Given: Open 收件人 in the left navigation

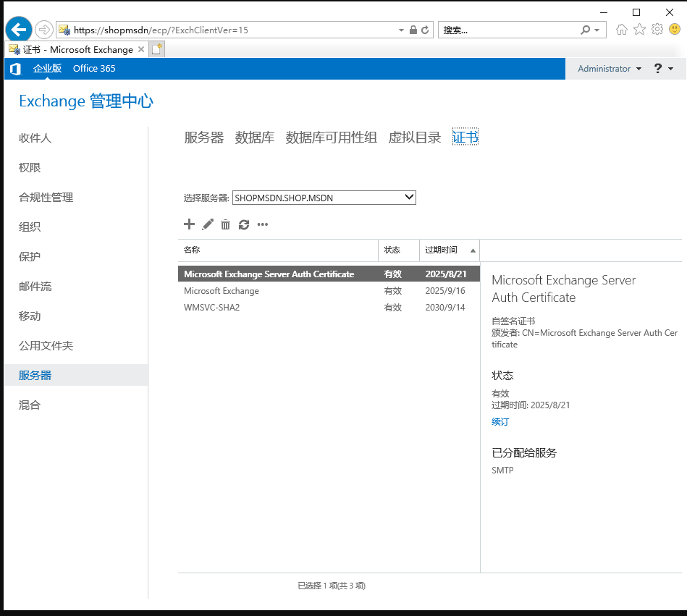Looking at the screenshot, I should 35,138.
